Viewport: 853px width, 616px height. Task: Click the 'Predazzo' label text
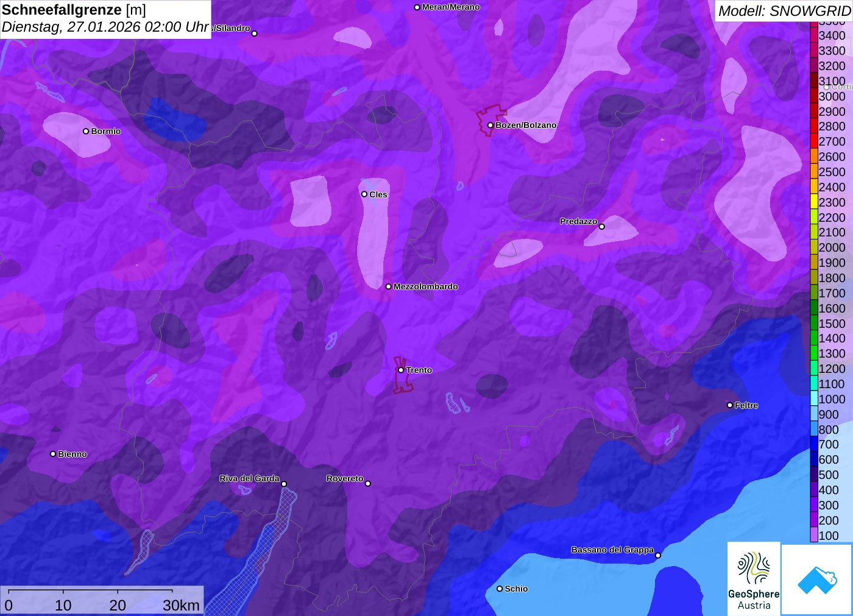click(x=579, y=221)
